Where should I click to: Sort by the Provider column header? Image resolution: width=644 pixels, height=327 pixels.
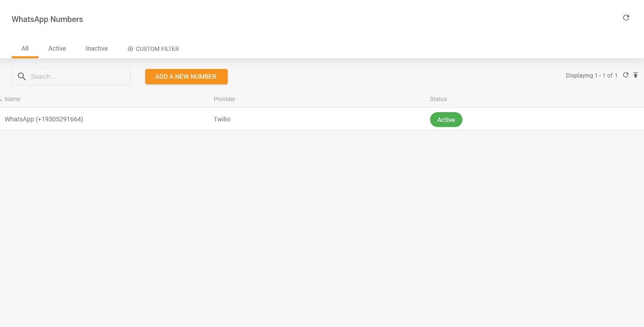(x=224, y=99)
